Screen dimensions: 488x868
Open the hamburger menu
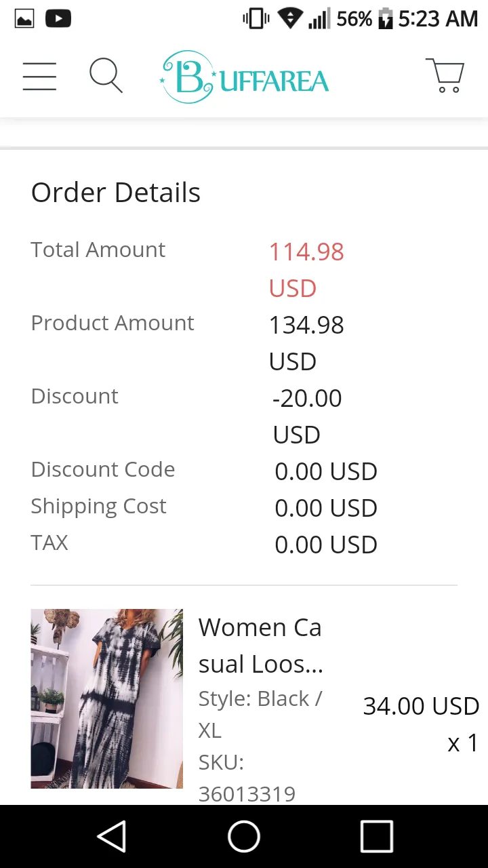[39, 76]
